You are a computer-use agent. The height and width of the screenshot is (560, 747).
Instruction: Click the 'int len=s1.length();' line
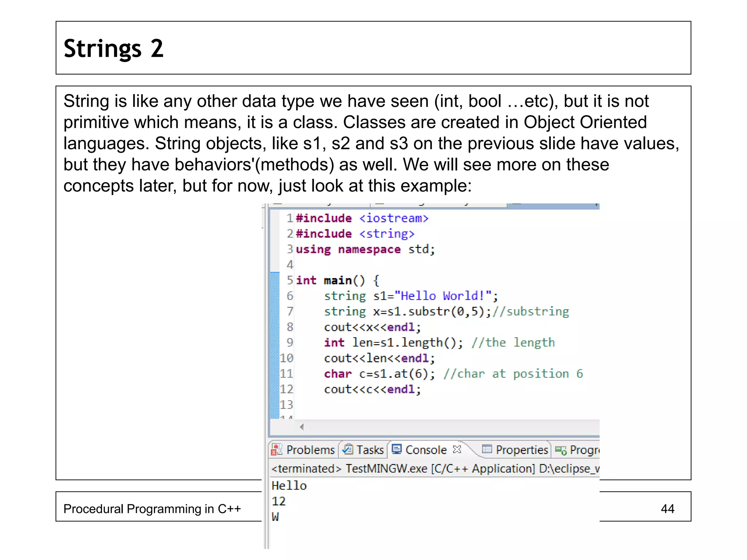(394, 342)
